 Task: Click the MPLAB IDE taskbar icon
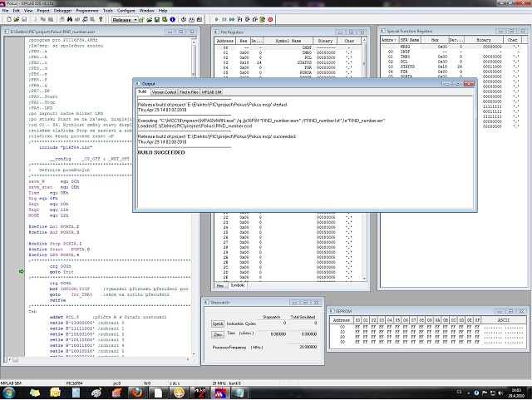(x=220, y=393)
